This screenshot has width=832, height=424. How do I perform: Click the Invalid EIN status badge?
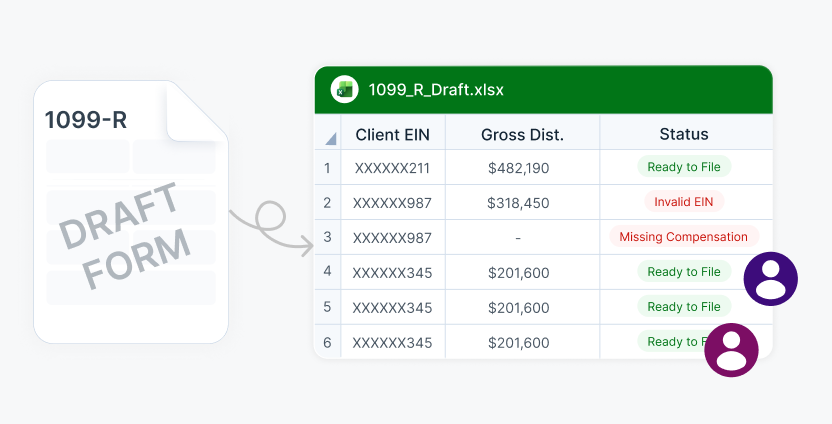(x=684, y=202)
